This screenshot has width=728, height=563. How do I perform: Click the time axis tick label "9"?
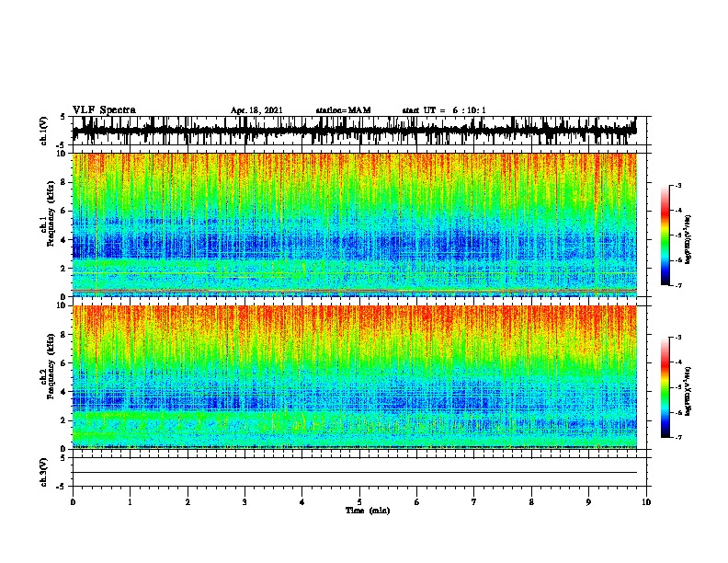tap(588, 502)
